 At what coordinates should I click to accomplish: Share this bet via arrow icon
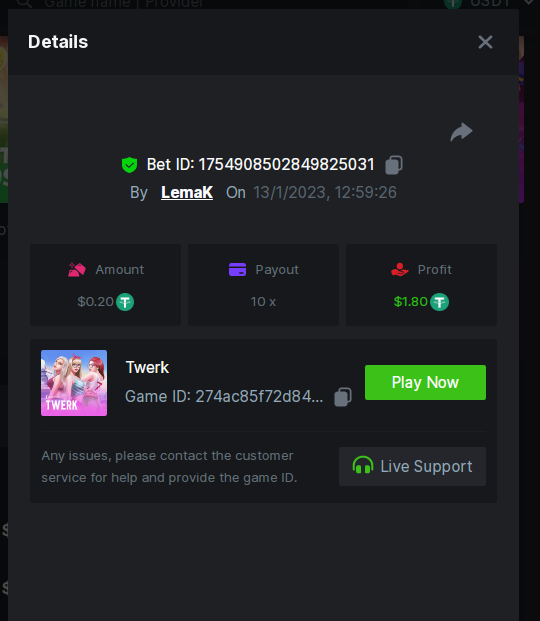(x=462, y=132)
